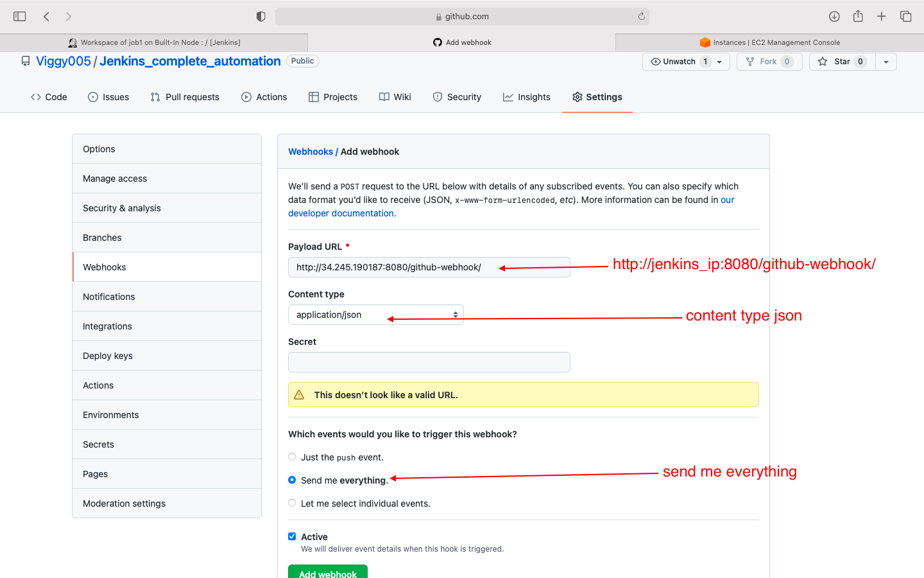Switch to the Jenkins Workspace tab
924x578 pixels.
coord(154,42)
